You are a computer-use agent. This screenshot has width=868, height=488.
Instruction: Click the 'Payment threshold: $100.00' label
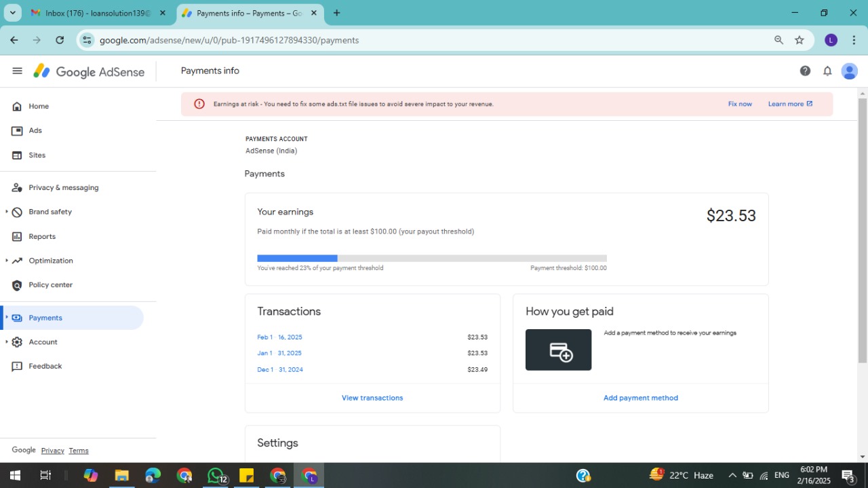point(568,268)
